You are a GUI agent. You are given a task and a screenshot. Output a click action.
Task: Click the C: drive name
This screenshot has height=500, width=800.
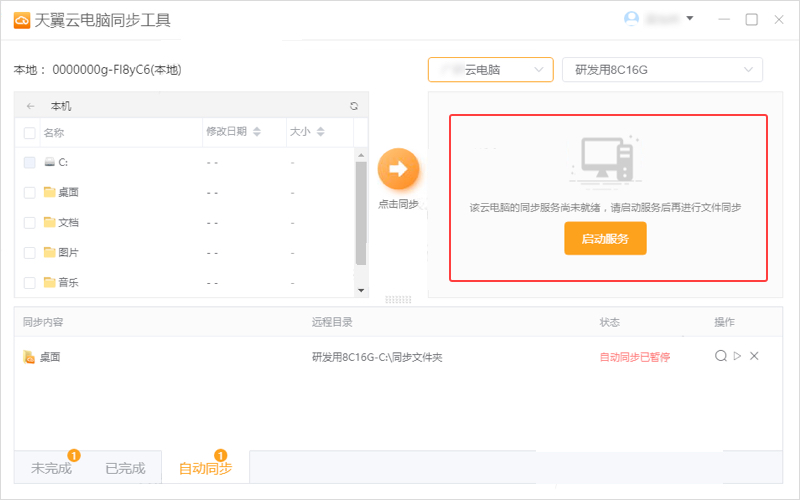pyautogui.click(x=63, y=162)
